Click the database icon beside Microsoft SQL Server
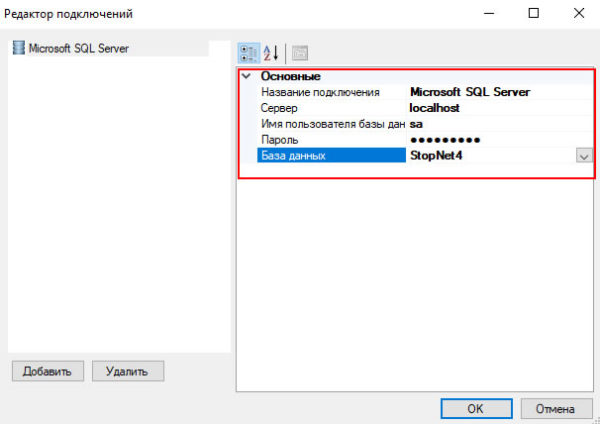 18,48
